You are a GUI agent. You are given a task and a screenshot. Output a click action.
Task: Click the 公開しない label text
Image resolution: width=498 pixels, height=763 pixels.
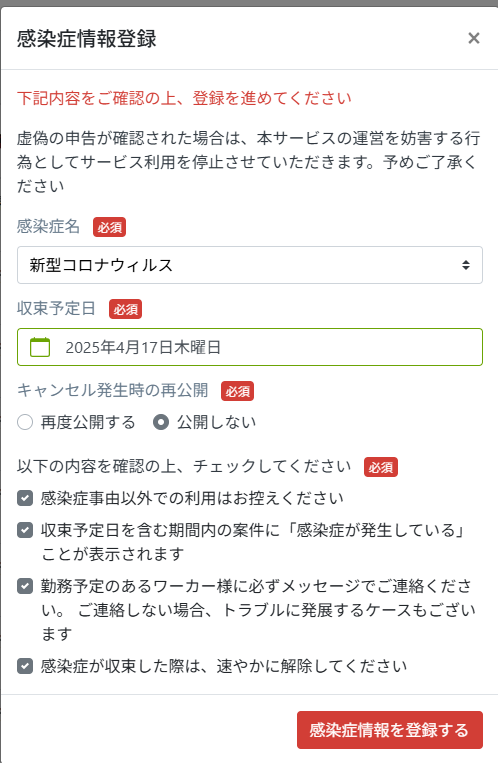(x=217, y=422)
